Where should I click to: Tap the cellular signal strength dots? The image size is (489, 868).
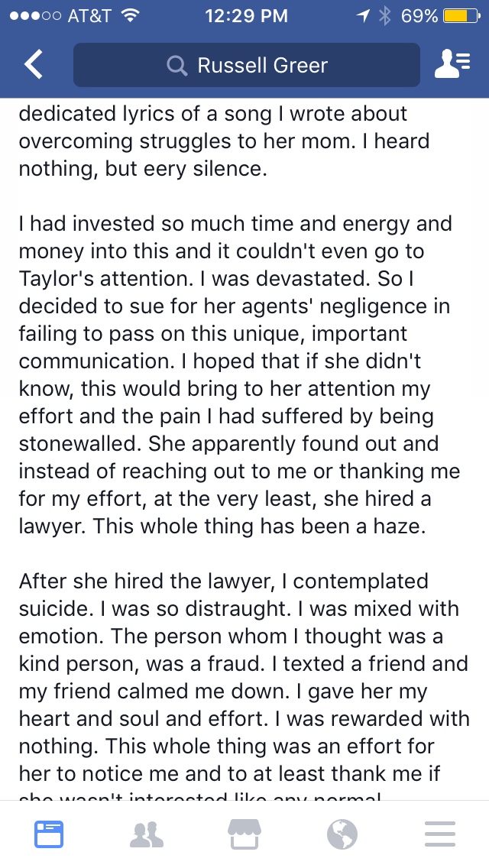35,16
